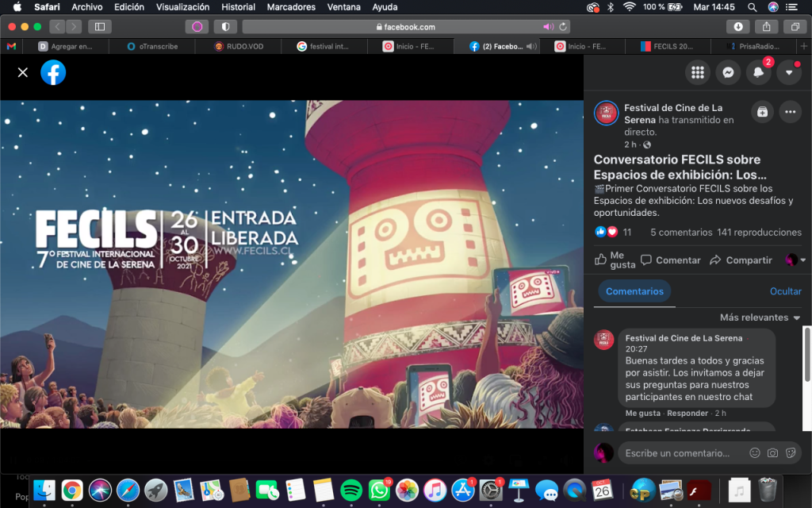The height and width of the screenshot is (508, 812).
Task: Click the facebook.com address bar
Action: click(406, 26)
